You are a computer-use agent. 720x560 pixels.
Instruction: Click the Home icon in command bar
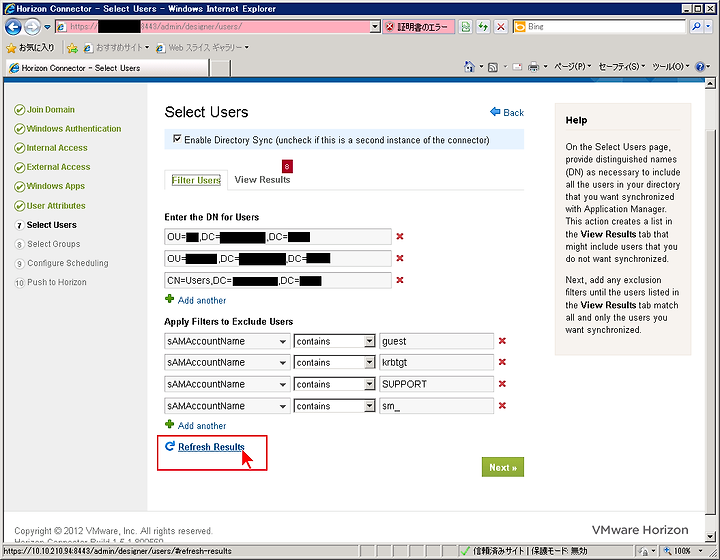[x=469, y=67]
